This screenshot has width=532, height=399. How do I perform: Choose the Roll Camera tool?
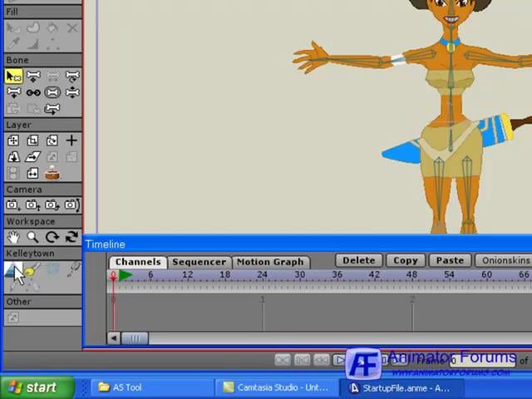[52, 205]
